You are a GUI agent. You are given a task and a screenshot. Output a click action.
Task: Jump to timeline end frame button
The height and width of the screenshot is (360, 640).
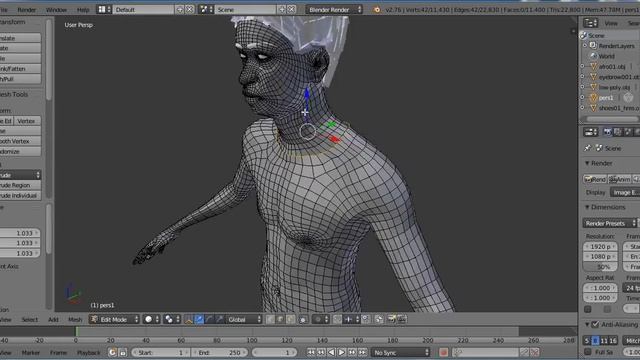click(x=362, y=352)
